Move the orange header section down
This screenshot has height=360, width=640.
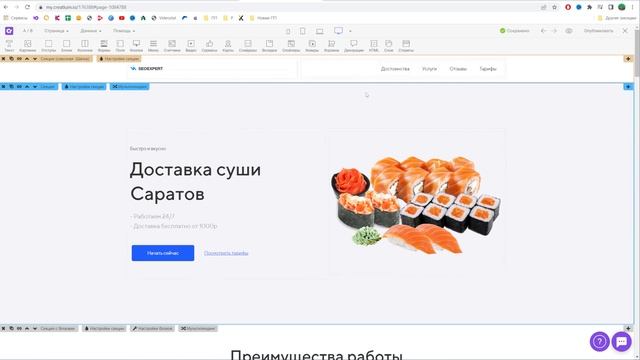(x=35, y=59)
